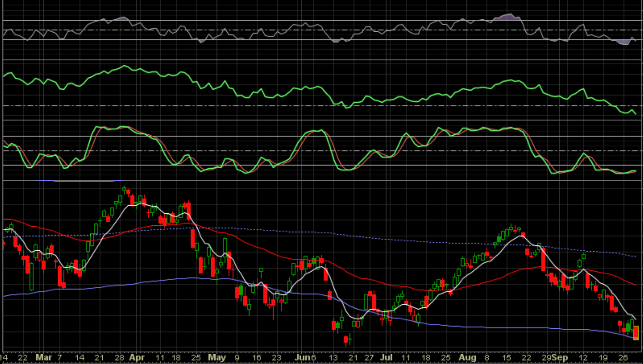The image size is (643, 364).
Task: Click the 28 date label before Apr
Action: coord(119,357)
